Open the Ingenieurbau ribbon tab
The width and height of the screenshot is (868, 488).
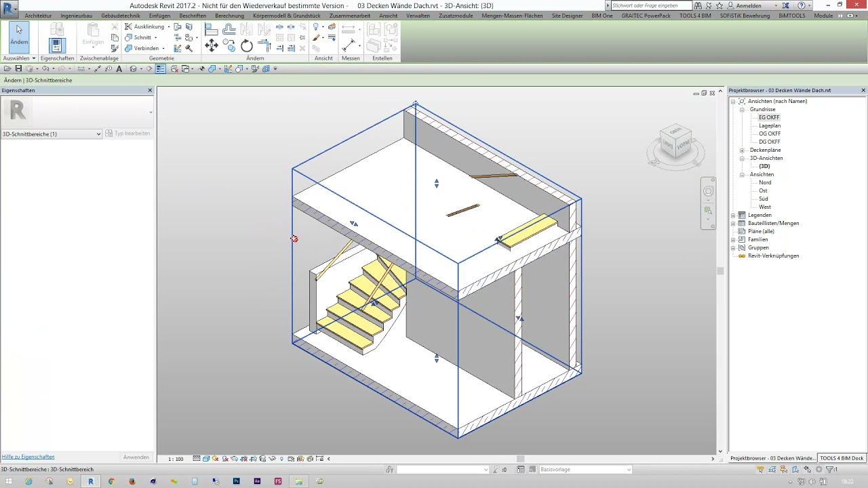(x=76, y=16)
